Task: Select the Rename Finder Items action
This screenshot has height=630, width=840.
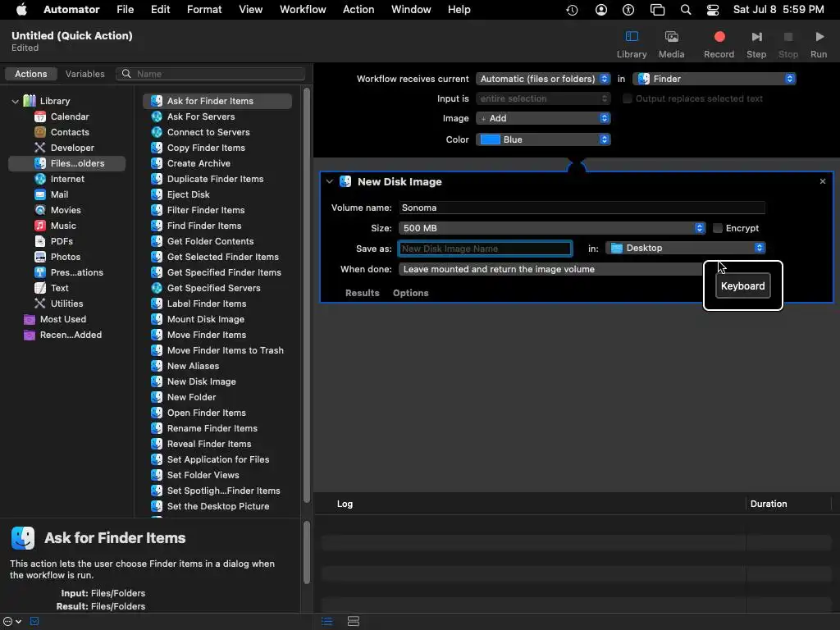Action: click(x=212, y=428)
